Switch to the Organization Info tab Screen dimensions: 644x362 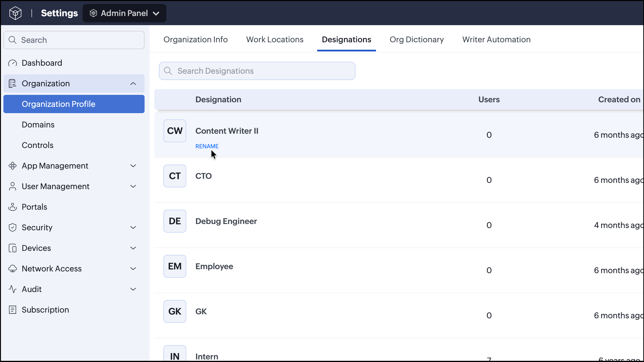coord(195,39)
